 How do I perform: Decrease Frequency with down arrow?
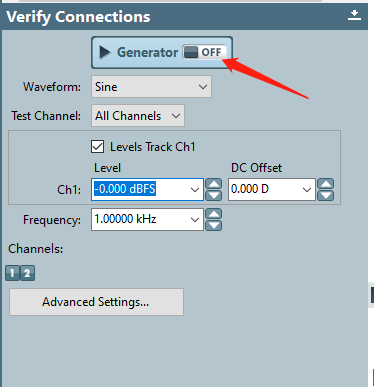pos(214,225)
